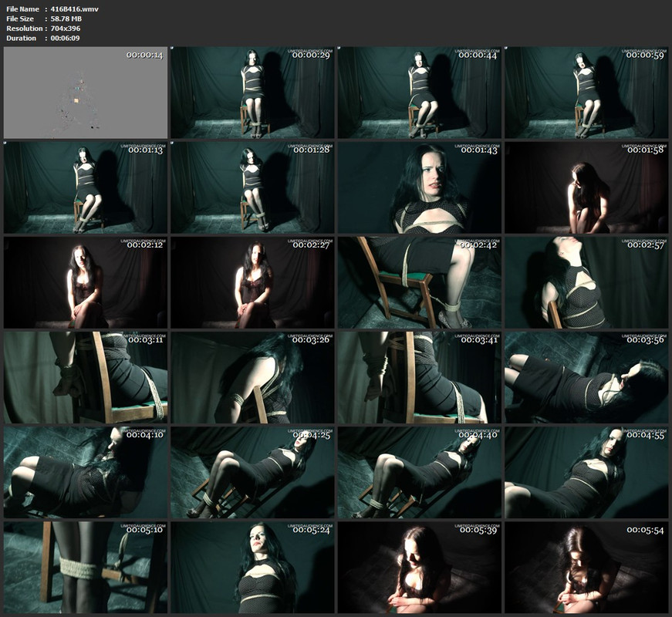Click the duration value 00:06:09
Viewport: 672px width, 617px height.
coord(65,38)
